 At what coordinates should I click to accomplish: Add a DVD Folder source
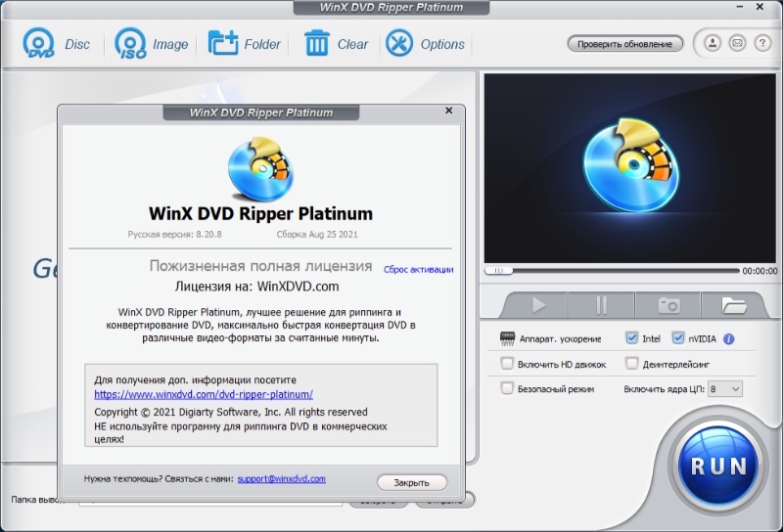pyautogui.click(x=223, y=44)
